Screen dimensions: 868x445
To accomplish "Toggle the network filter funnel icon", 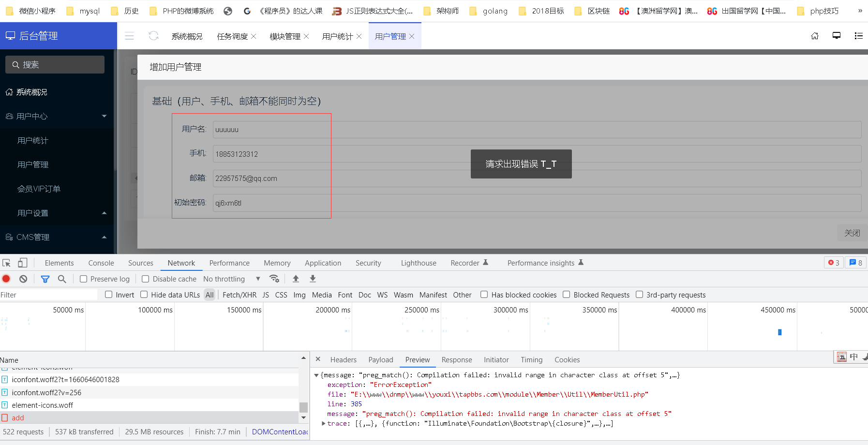I will point(45,279).
